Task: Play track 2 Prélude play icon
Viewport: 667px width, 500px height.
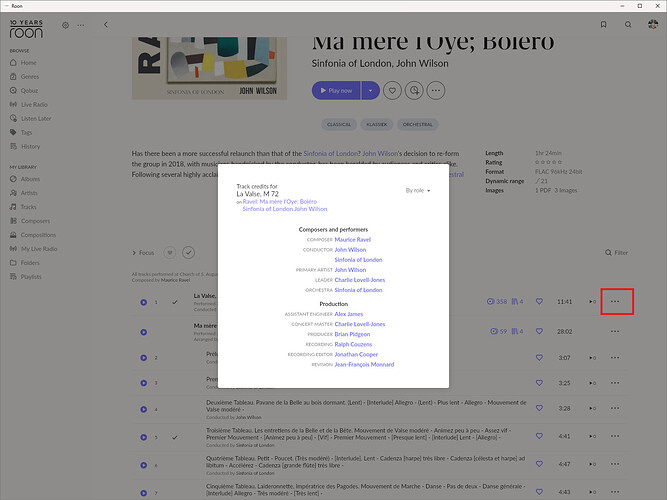Action: point(144,358)
